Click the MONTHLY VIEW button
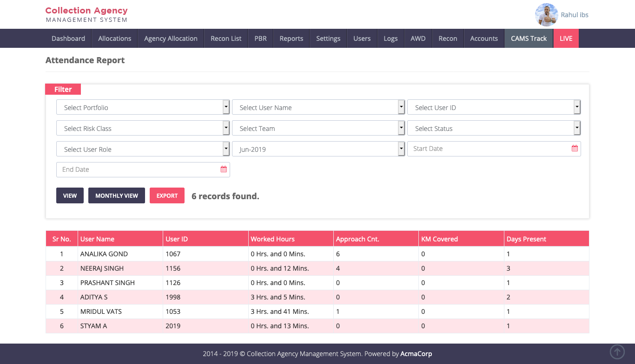The width and height of the screenshot is (635, 364). (117, 195)
